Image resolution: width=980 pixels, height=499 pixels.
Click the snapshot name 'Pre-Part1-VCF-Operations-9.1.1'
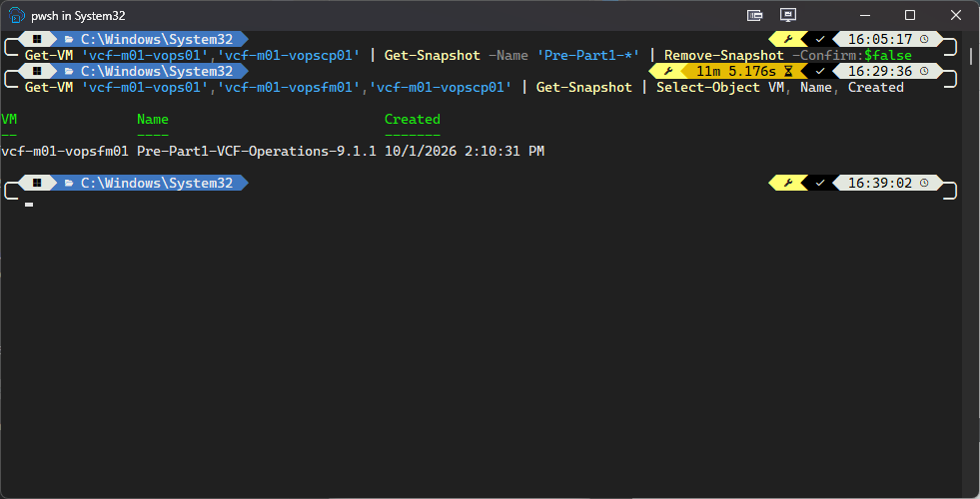(x=257, y=151)
